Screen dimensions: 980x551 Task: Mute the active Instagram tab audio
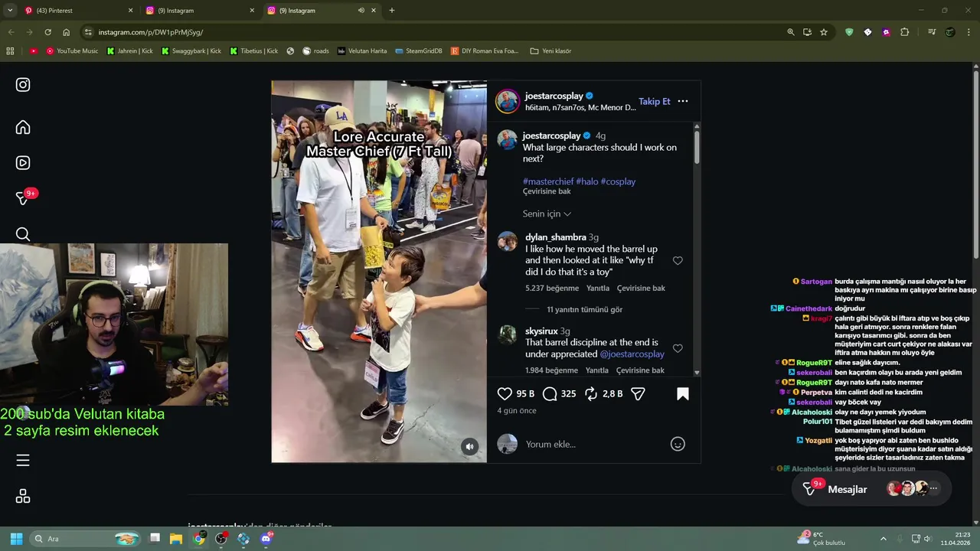tap(361, 11)
